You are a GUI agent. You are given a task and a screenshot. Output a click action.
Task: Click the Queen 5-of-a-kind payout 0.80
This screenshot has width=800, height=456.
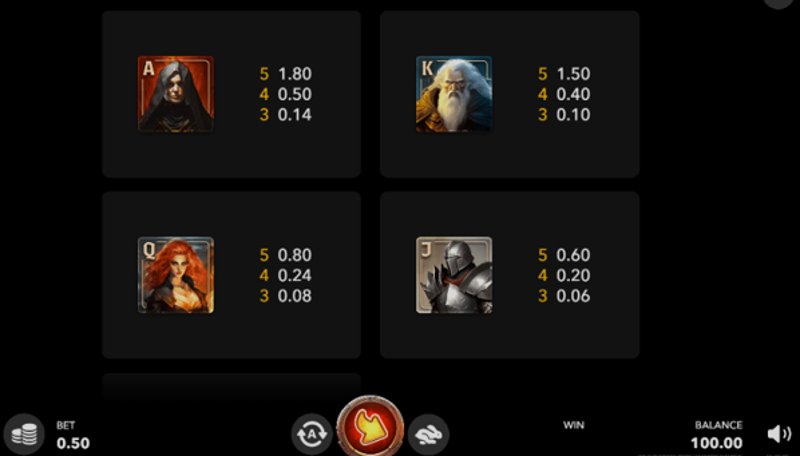295,255
